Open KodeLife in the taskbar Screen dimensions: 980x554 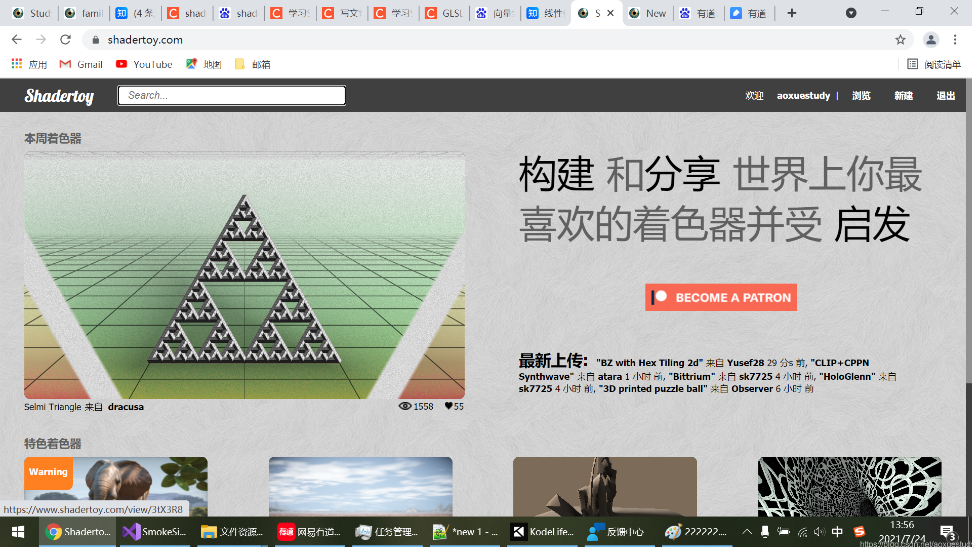(x=542, y=532)
